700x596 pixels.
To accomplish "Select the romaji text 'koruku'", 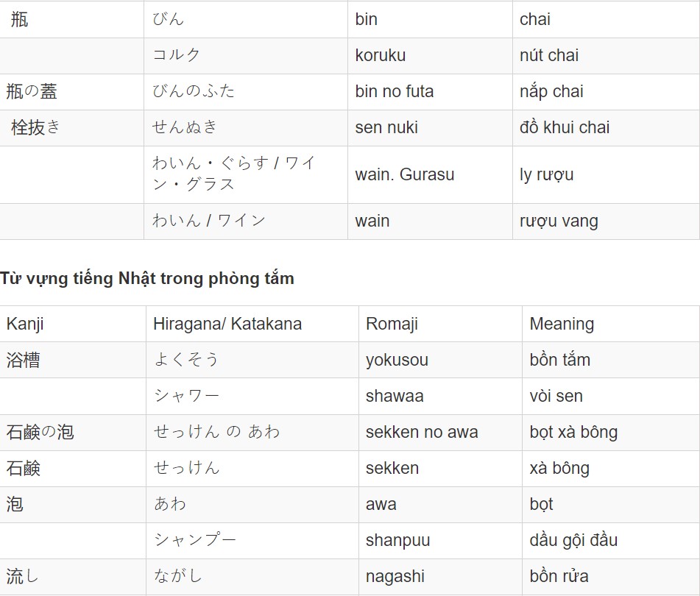I will pyautogui.click(x=381, y=56).
